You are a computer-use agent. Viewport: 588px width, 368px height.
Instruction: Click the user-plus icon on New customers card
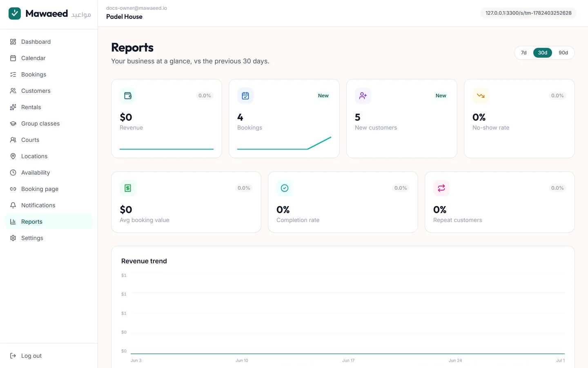coord(363,96)
